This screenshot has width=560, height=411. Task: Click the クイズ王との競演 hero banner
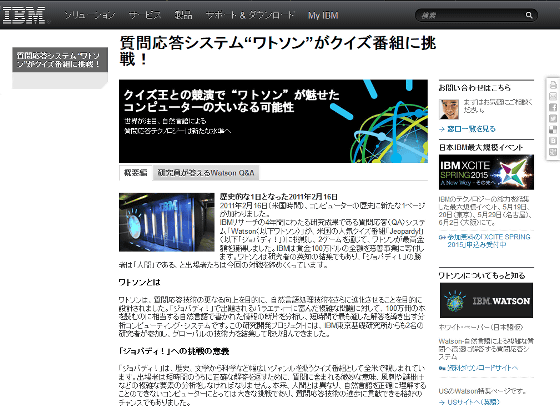(273, 121)
